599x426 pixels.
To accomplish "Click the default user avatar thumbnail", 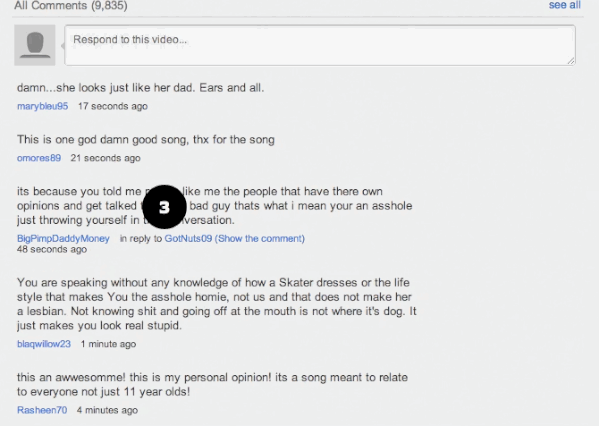I will click(35, 45).
